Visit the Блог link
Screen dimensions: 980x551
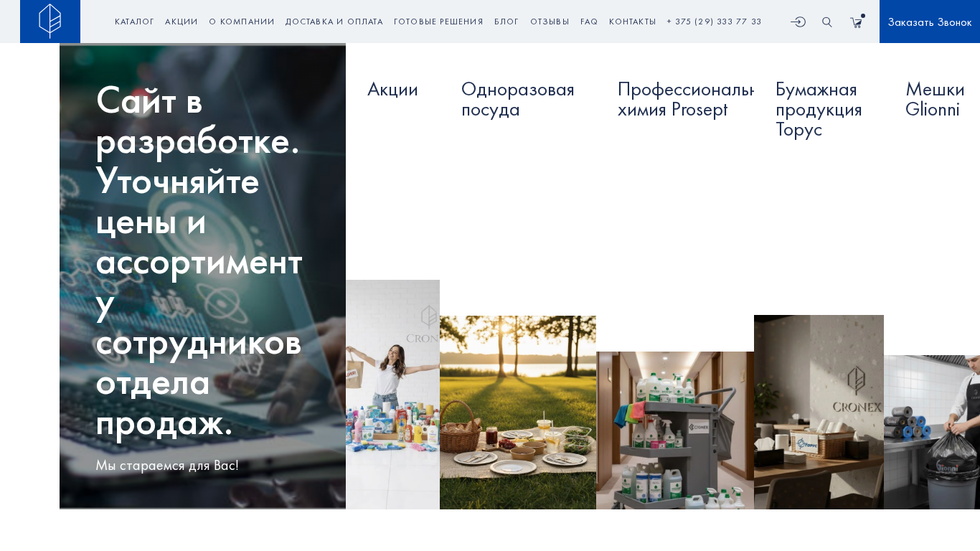507,22
